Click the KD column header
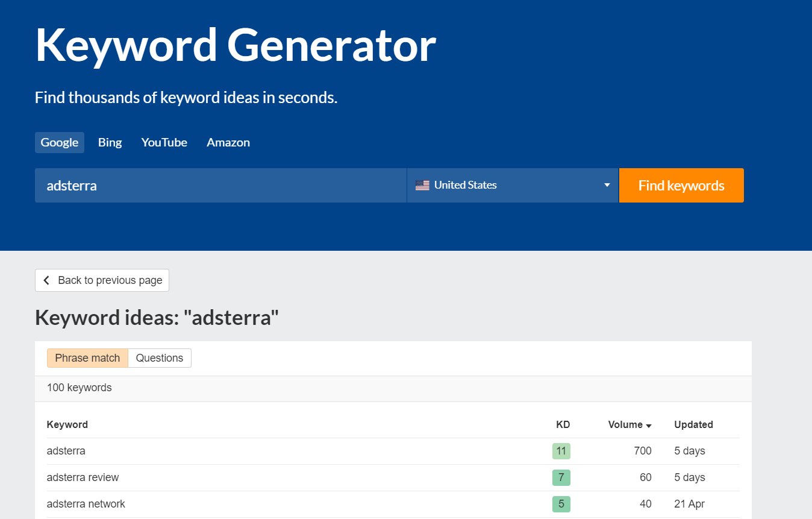The width and height of the screenshot is (812, 519). (563, 424)
